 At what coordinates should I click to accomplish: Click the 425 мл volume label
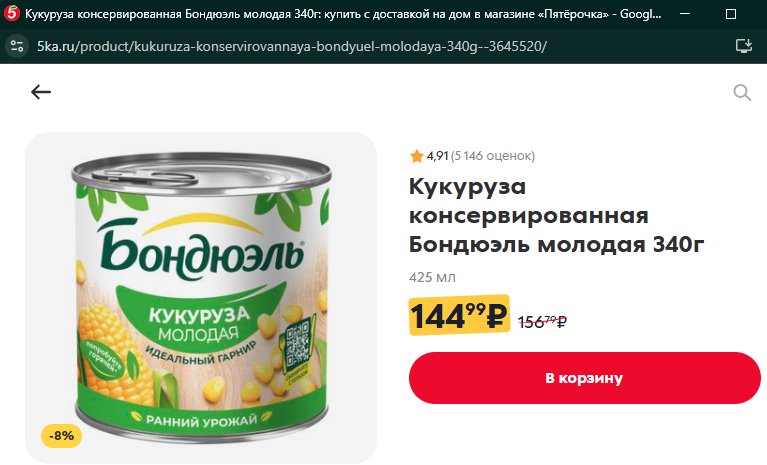click(432, 277)
